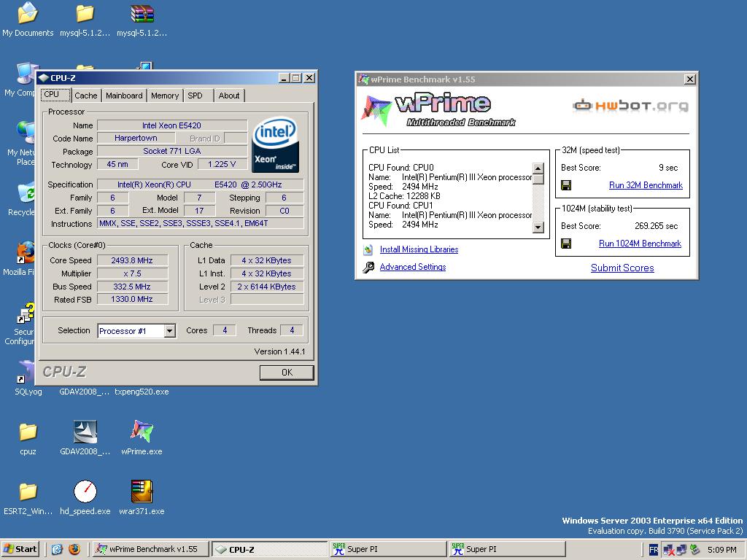Click the 269.265 sec best score value
Image resolution: width=747 pixels, height=560 pixels.
pyautogui.click(x=656, y=226)
